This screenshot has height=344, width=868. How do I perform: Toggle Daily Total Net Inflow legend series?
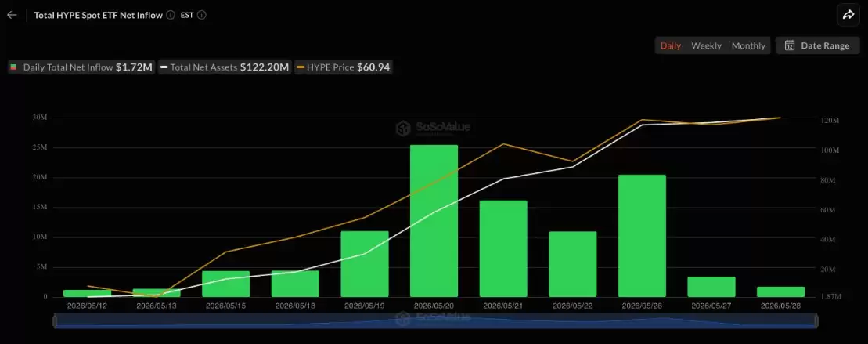point(81,67)
